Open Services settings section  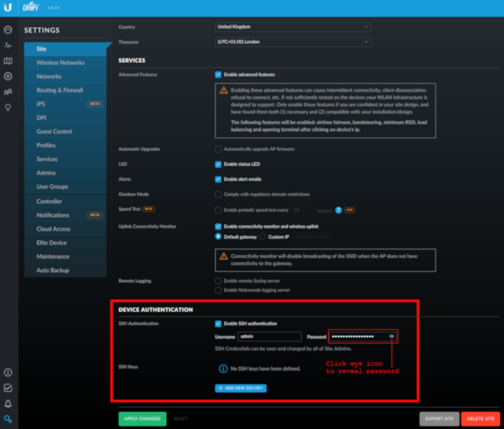(65, 159)
